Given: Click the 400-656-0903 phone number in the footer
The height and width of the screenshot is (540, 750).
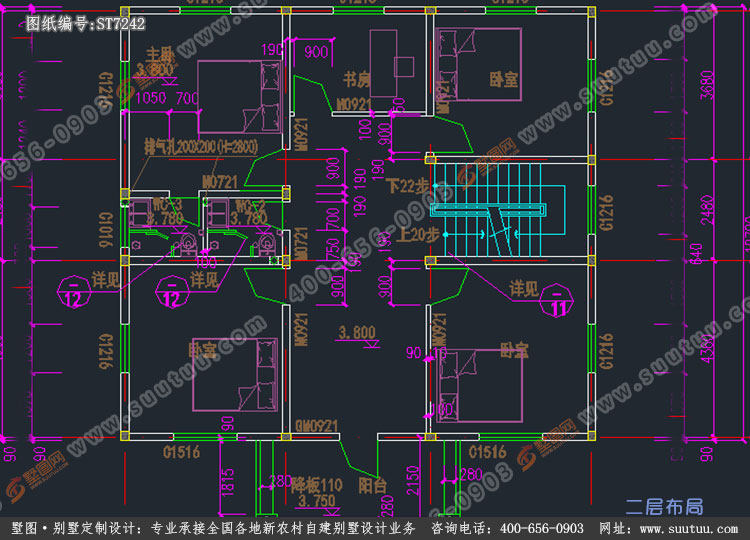Looking at the screenshot, I should pyautogui.click(x=541, y=529).
